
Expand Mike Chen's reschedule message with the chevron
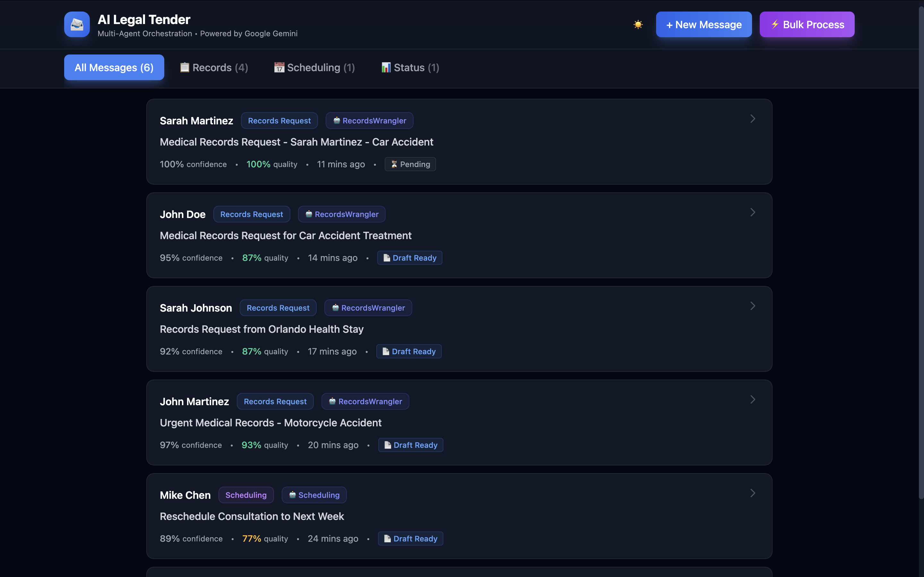753,493
